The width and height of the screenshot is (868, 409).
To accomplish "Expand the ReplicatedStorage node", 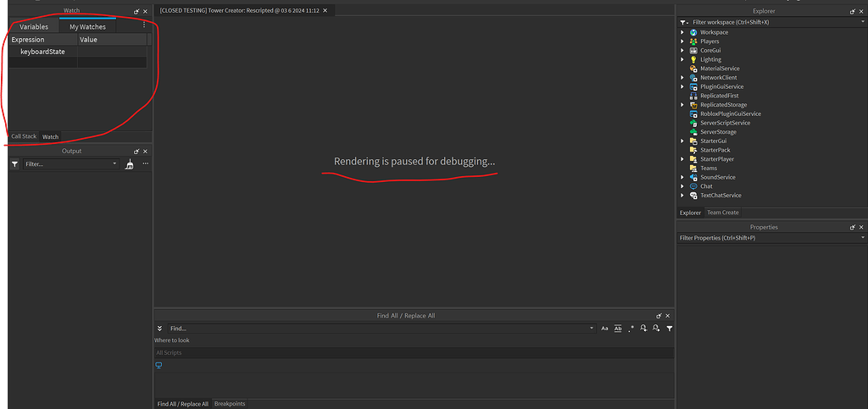I will 682,105.
